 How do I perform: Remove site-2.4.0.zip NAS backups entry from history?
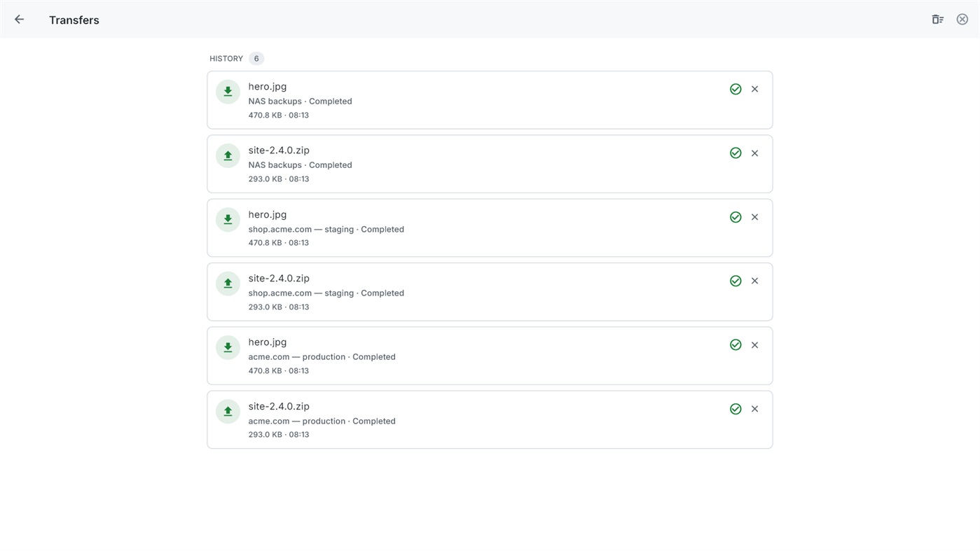[754, 153]
